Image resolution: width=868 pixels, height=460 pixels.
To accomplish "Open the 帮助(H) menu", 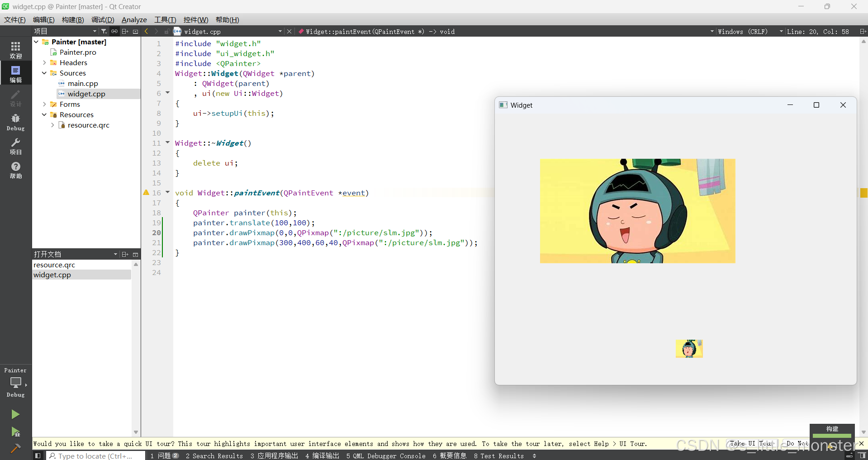I will tap(228, 19).
